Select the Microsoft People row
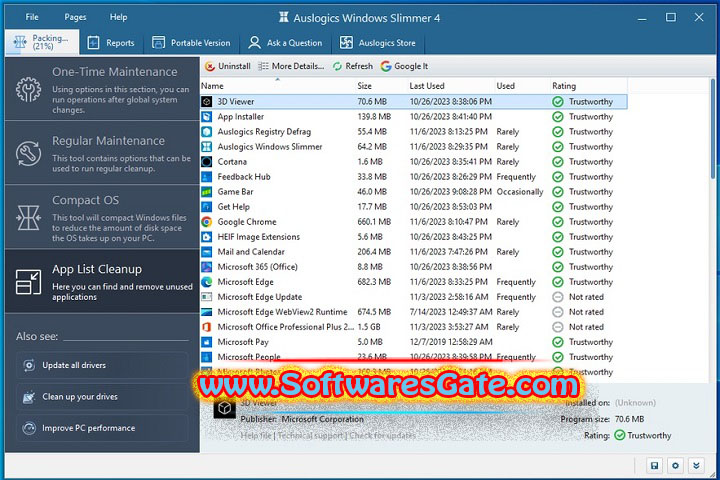Image resolution: width=720 pixels, height=480 pixels. tap(413, 357)
